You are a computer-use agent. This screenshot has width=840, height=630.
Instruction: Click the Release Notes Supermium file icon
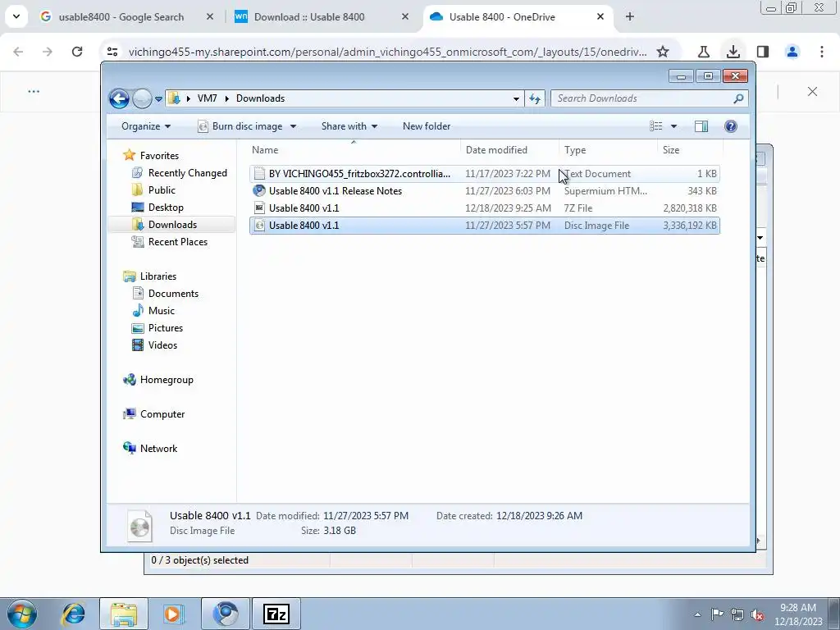click(259, 190)
